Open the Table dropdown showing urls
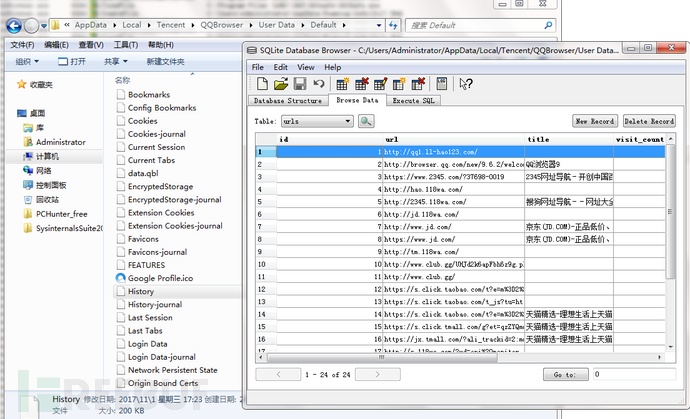 point(316,121)
